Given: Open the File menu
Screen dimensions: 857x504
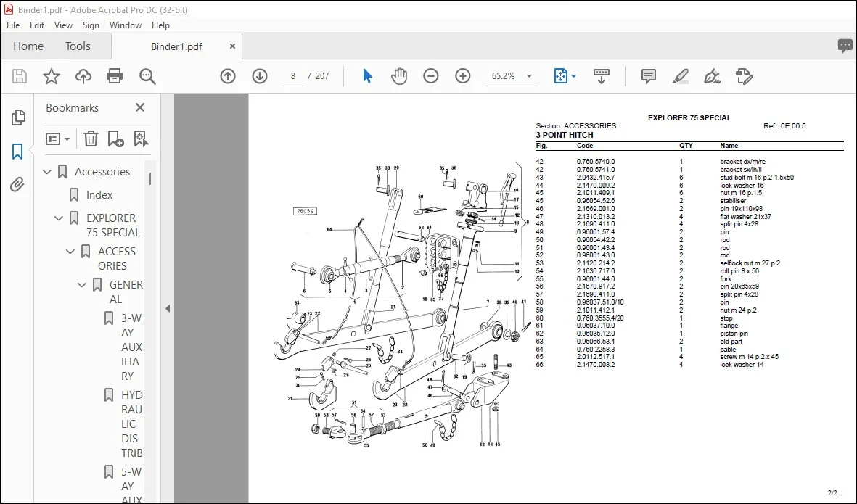Looking at the screenshot, I should click(13, 25).
